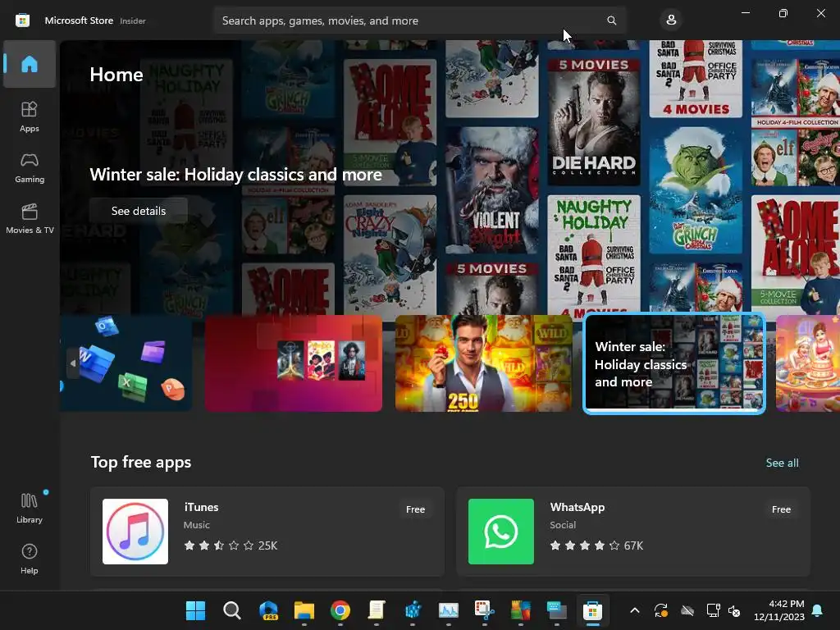Open the Home tab in the sidebar
The height and width of the screenshot is (630, 840).
point(30,64)
